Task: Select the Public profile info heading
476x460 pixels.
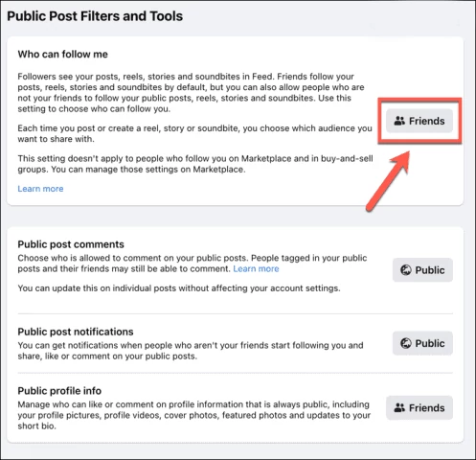Action: coord(59,391)
